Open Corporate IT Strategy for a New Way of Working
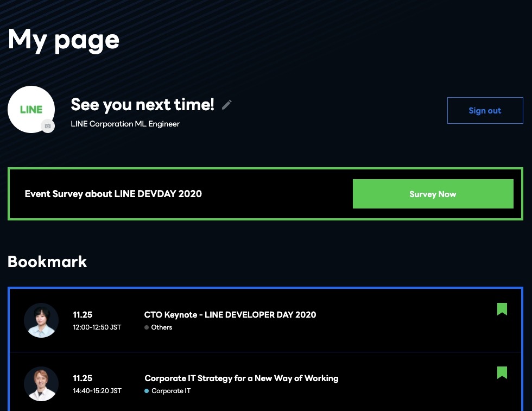 pos(242,378)
